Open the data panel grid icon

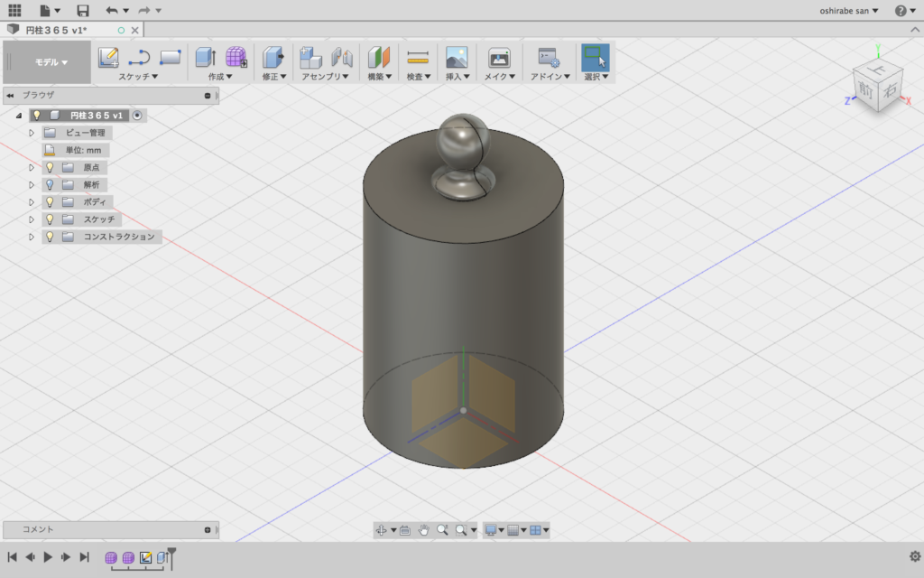(14, 10)
